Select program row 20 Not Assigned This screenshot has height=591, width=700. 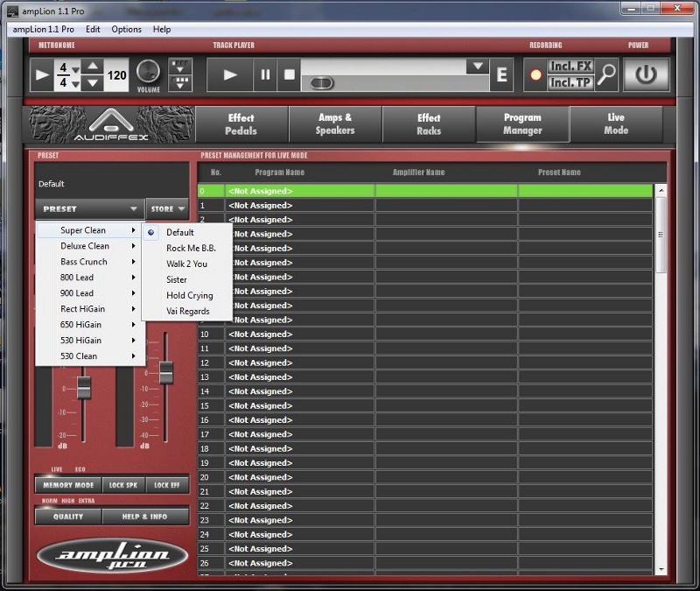pos(425,477)
